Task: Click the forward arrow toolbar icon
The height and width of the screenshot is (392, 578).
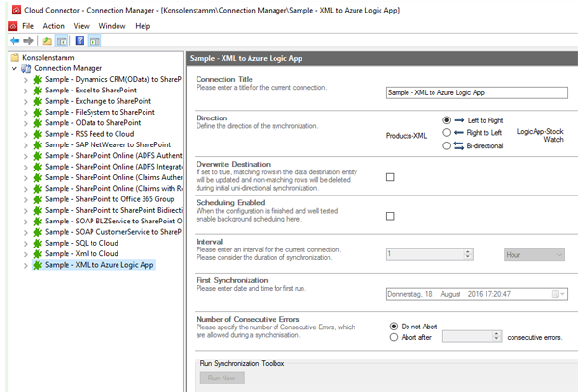Action: coord(29,41)
